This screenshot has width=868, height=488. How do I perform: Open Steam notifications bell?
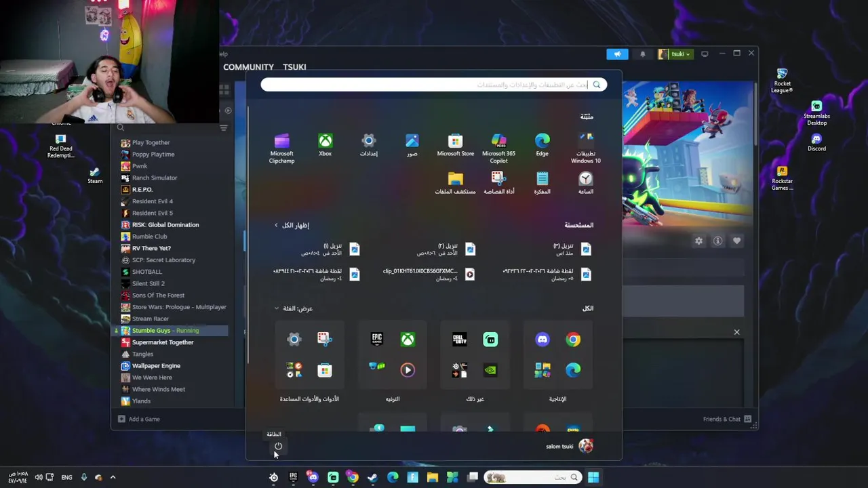coord(643,54)
